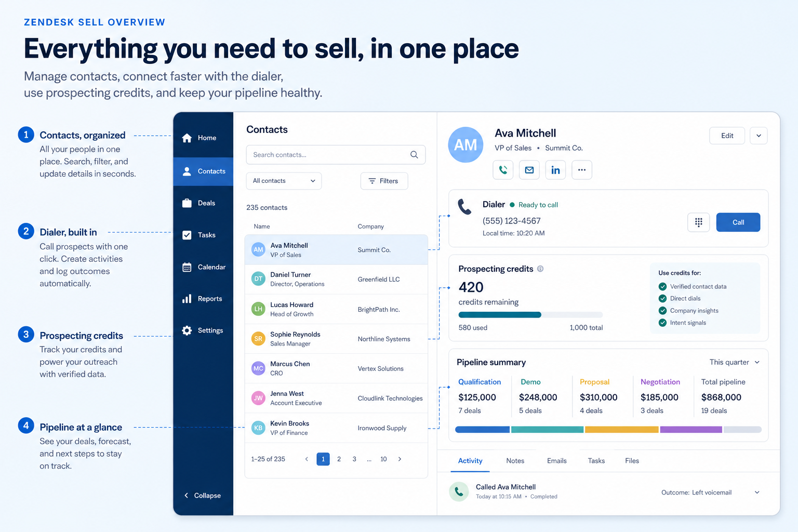The width and height of the screenshot is (798, 532).
Task: Click Lucas Howard's LH avatar
Action: [x=258, y=309]
